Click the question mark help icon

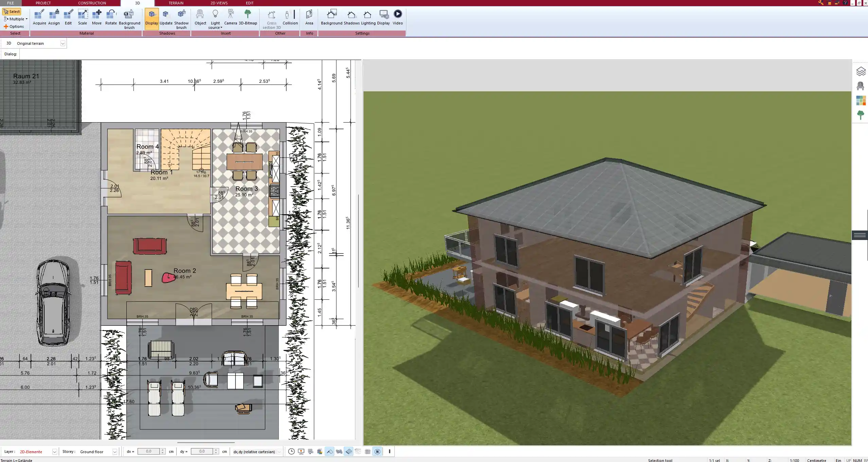click(x=846, y=3)
